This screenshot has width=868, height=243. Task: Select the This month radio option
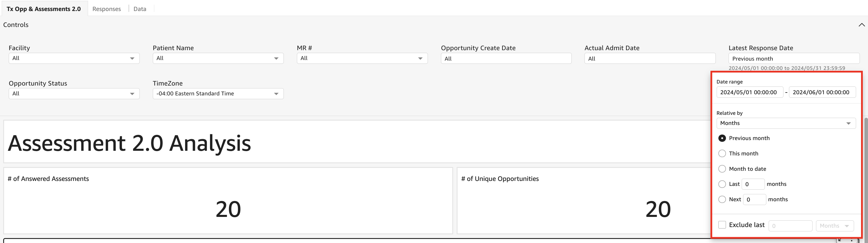point(722,153)
